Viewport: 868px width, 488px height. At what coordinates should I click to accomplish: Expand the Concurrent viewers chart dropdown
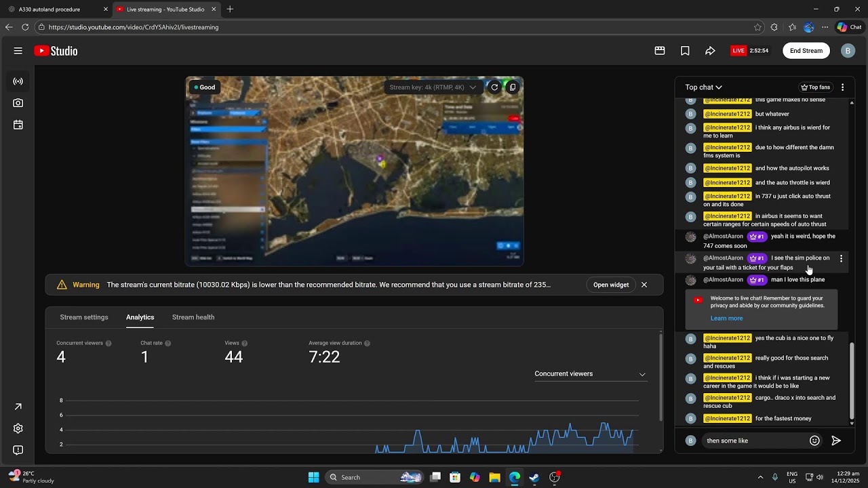tap(590, 374)
